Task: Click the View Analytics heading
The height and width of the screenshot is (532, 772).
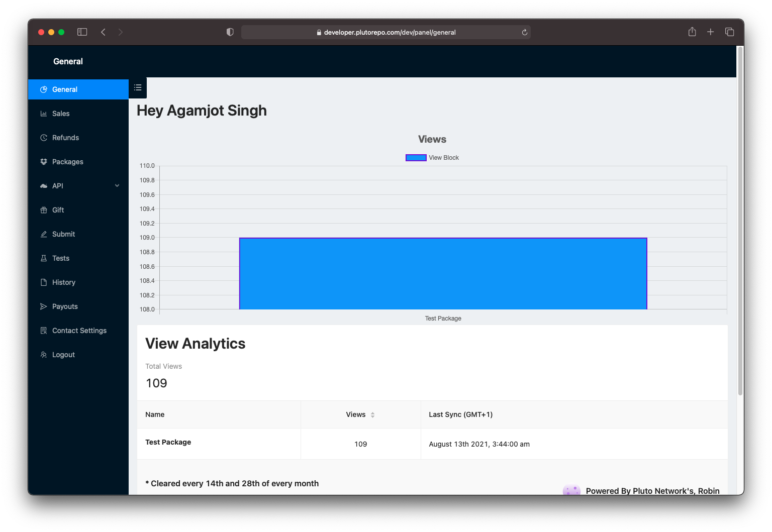Action: point(196,344)
